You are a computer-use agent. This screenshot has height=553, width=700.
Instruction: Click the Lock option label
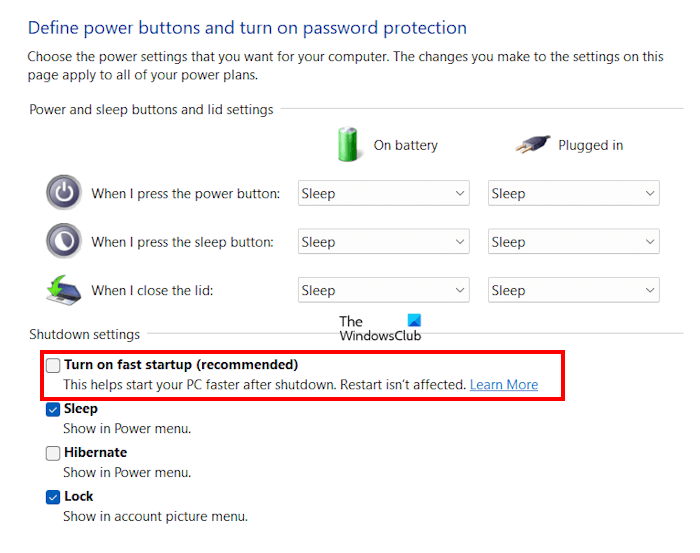point(79,497)
